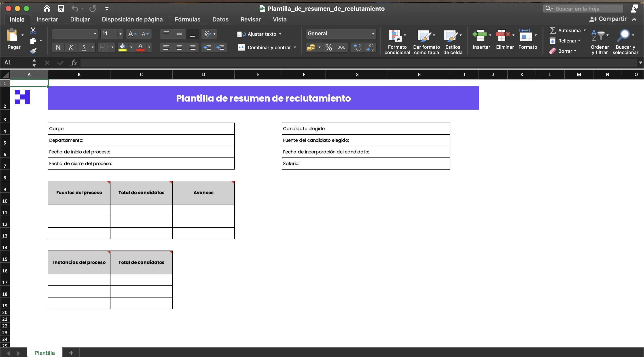Toggle italic (K) formatting
The image size is (644, 357).
point(71,47)
